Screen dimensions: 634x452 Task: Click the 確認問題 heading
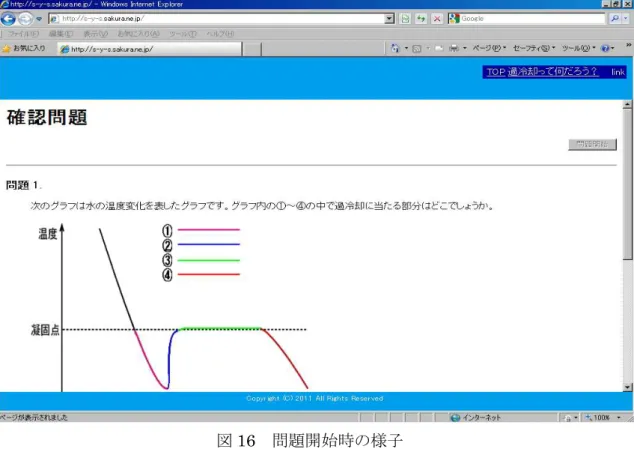tap(47, 117)
